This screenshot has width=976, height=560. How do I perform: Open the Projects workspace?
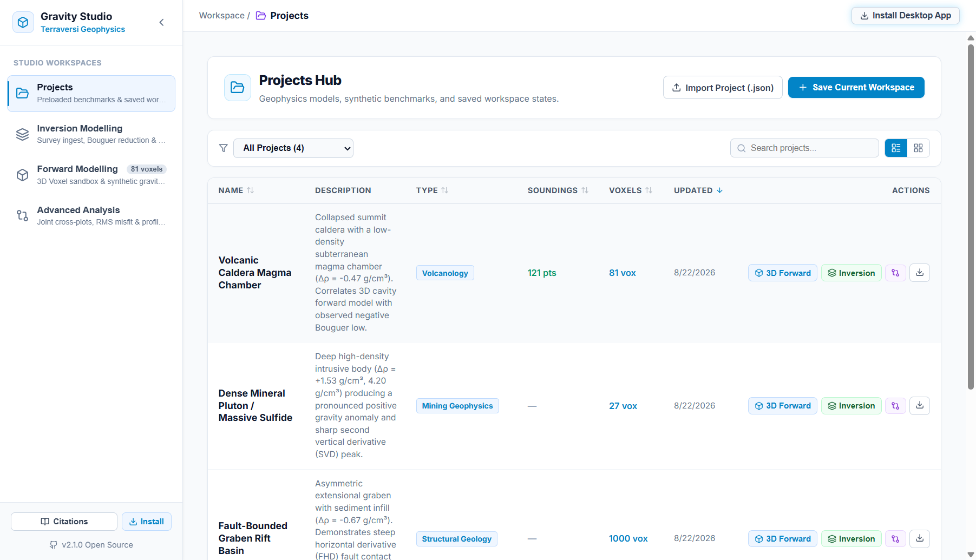click(x=91, y=94)
